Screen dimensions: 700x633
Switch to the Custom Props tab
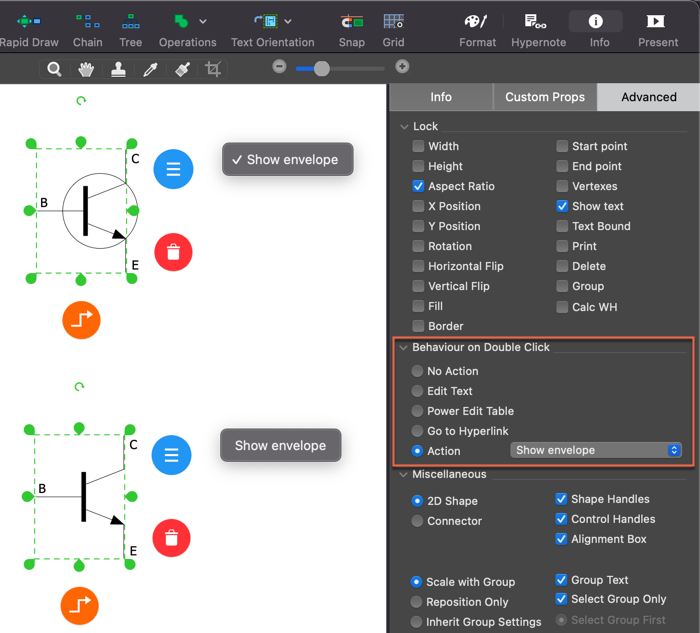[x=544, y=97]
